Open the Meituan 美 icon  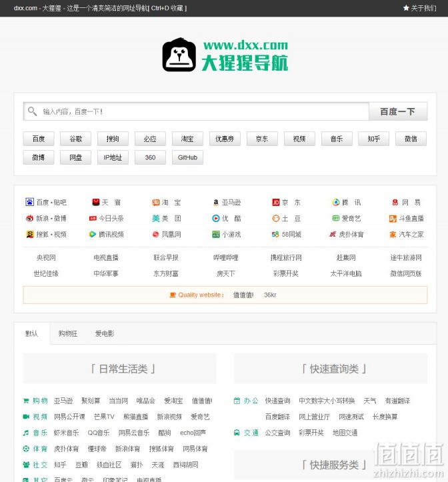pos(156,218)
